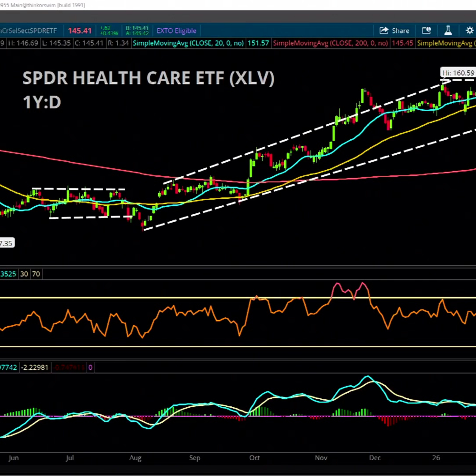This screenshot has height=476, width=476.
Task: Open studies via the flask icon
Action: click(448, 31)
